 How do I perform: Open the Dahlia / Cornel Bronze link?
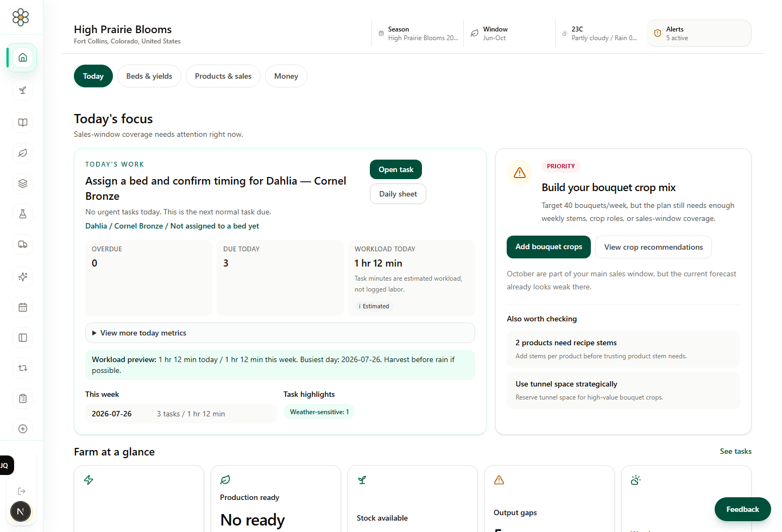pos(172,226)
